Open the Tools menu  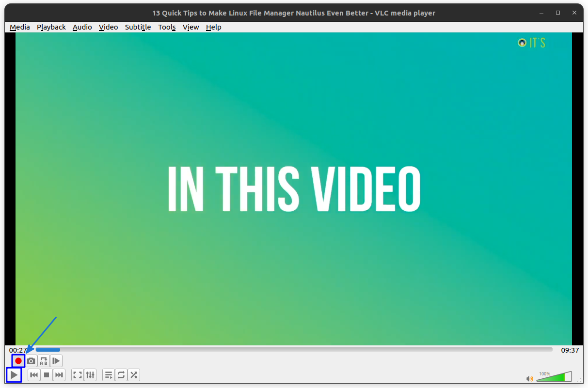coord(167,27)
